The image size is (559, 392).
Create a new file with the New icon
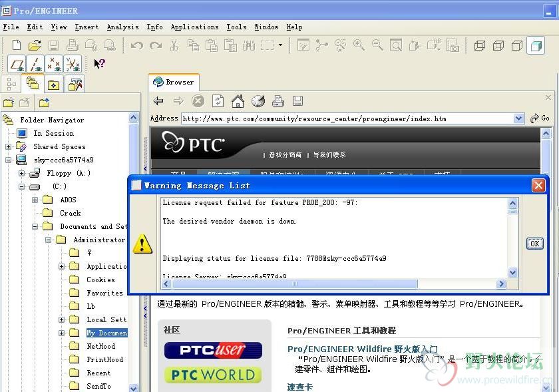click(x=17, y=45)
